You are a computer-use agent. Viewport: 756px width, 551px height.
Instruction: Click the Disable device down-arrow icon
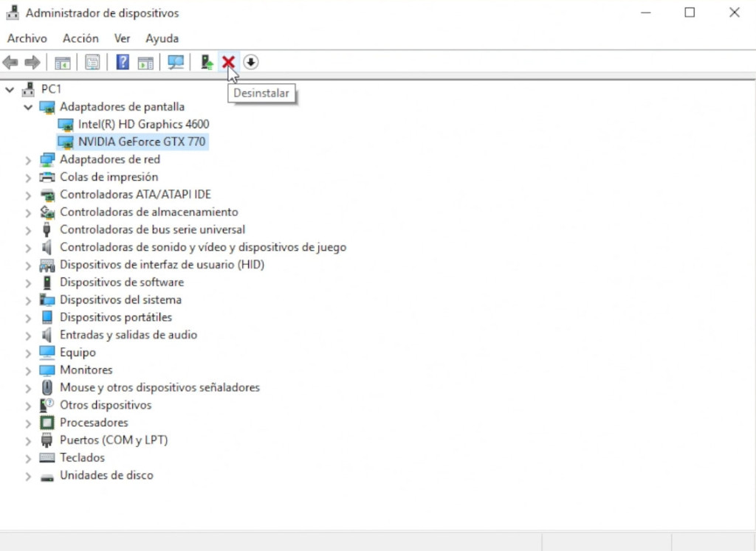[x=250, y=62]
